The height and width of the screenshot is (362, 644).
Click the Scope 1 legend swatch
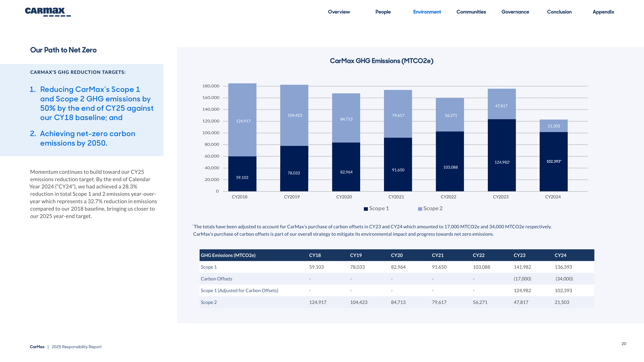pyautogui.click(x=366, y=209)
